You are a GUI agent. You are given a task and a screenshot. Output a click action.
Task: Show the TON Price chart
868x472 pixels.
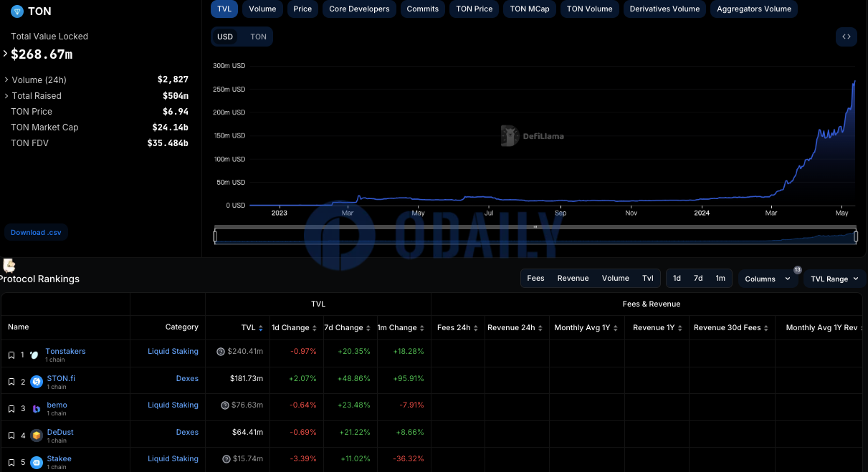tap(474, 9)
